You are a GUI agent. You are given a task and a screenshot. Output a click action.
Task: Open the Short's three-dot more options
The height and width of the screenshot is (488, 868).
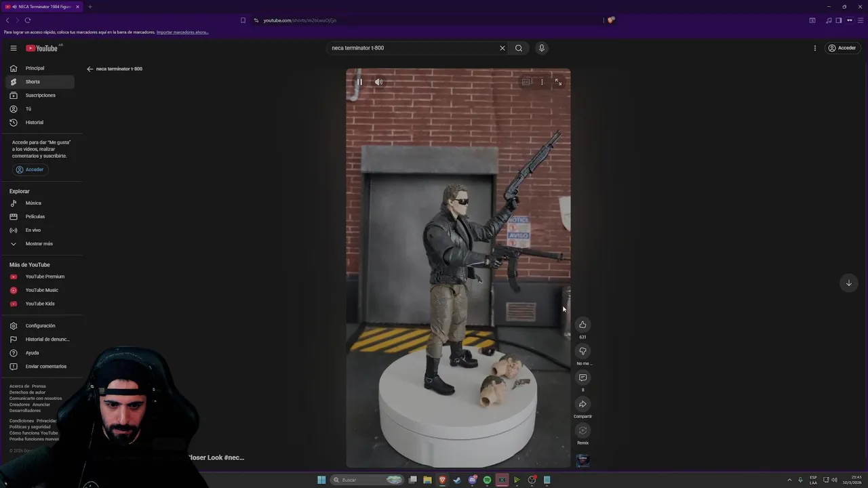(x=542, y=82)
